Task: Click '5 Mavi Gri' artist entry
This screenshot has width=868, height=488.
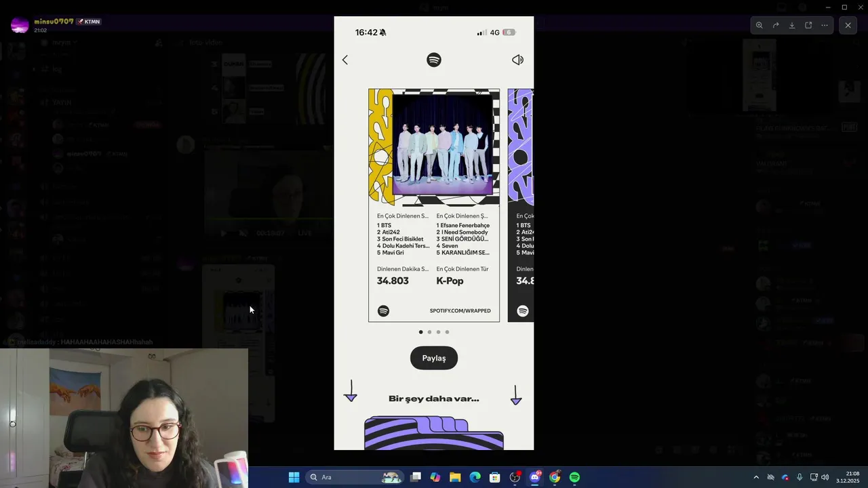Action: 390,253
